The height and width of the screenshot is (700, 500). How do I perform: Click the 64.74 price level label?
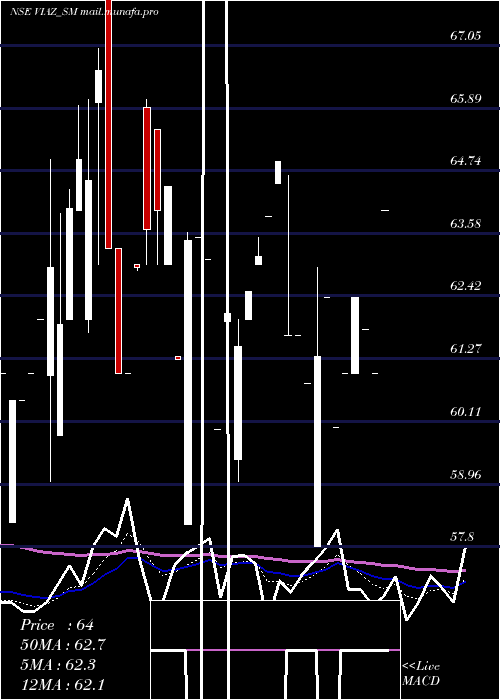466,161
